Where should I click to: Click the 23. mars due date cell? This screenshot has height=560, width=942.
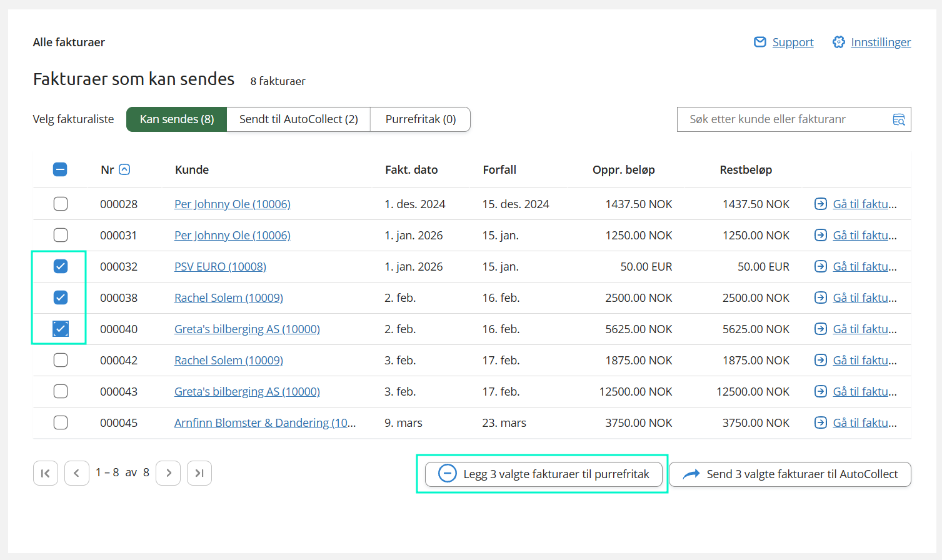[504, 422]
